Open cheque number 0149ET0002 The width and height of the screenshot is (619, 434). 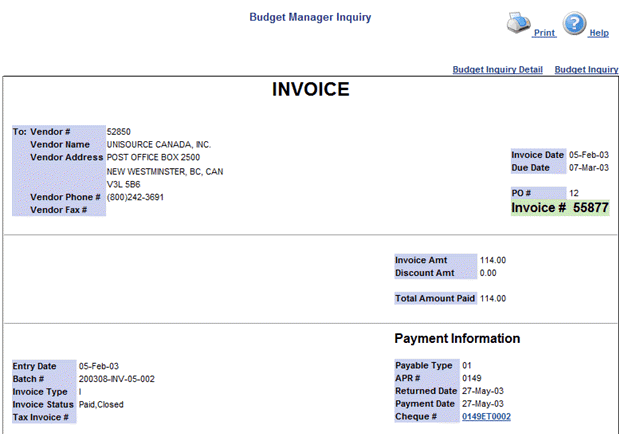[x=486, y=417]
